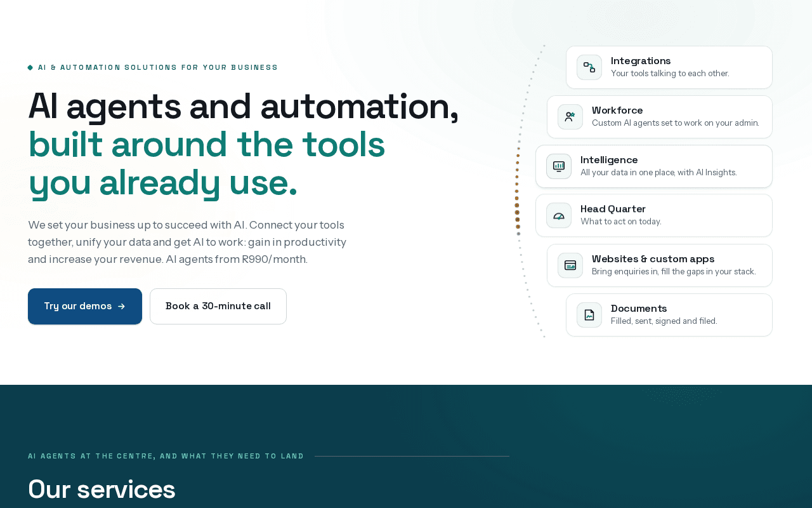Click the 'AI agents from R990/month' sentence
The height and width of the screenshot is (508, 812).
(237, 259)
